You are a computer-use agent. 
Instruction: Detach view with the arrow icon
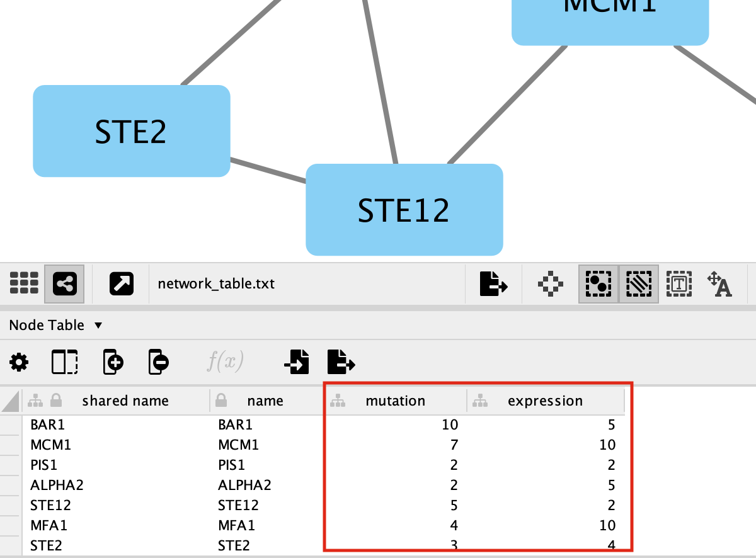[x=121, y=284]
